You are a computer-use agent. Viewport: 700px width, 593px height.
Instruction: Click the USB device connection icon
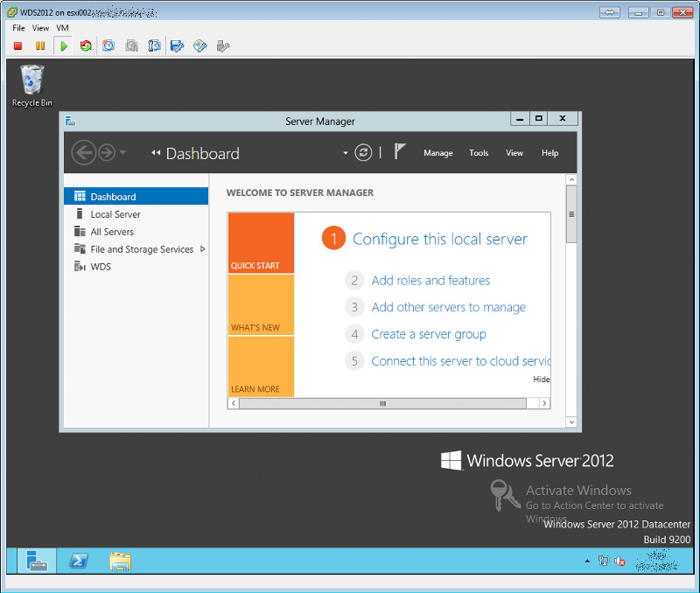click(x=223, y=46)
